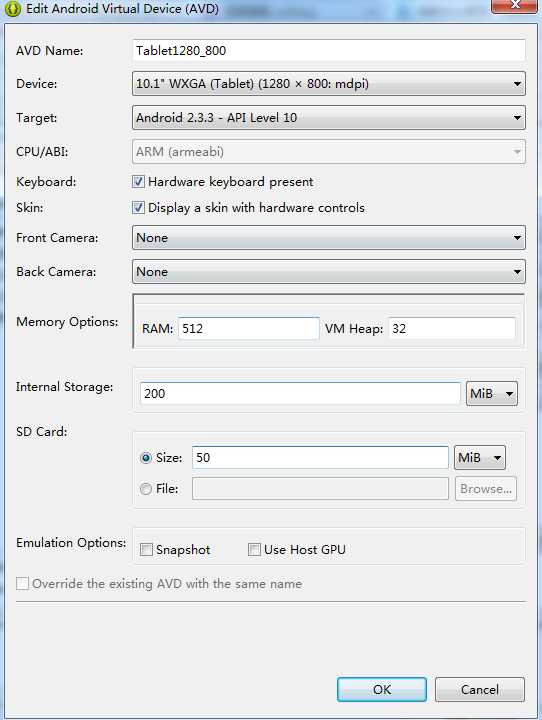Screen dimensions: 542x720
Task: Open SD Card MiB unit dropdown
Action: click(x=480, y=457)
